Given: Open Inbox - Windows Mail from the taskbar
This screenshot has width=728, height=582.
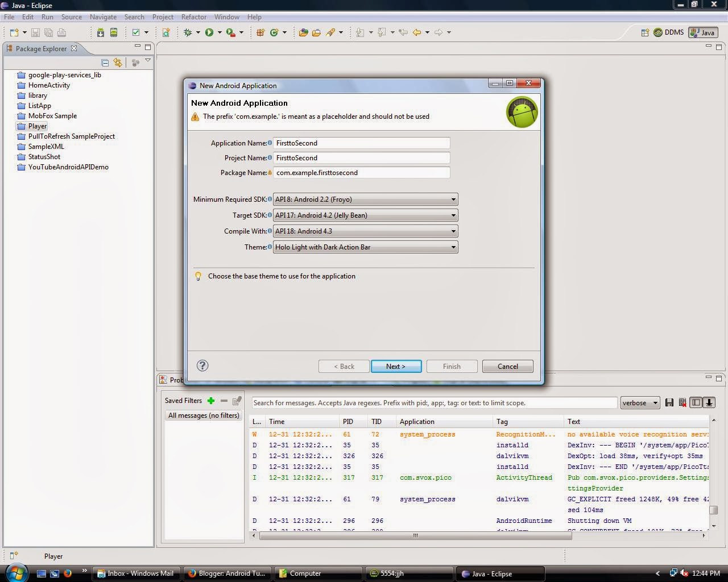Looking at the screenshot, I should (136, 573).
